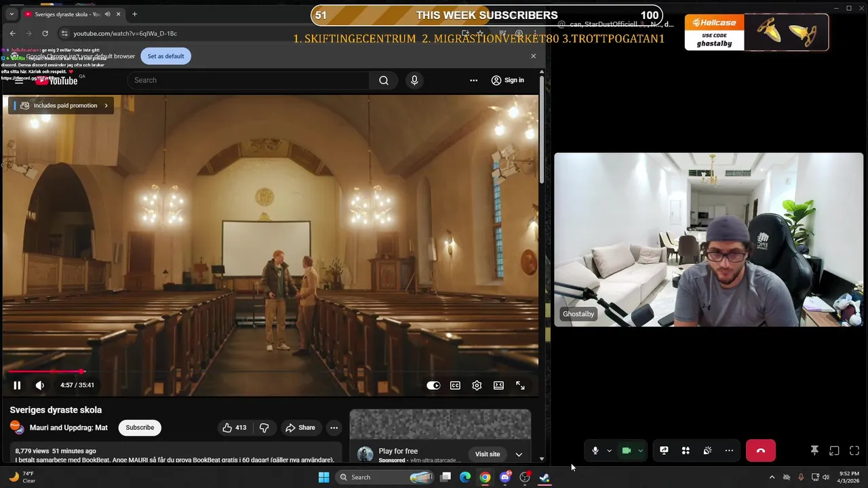The height and width of the screenshot is (488, 868).
Task: Mute the microphone in the call
Action: pos(595,451)
